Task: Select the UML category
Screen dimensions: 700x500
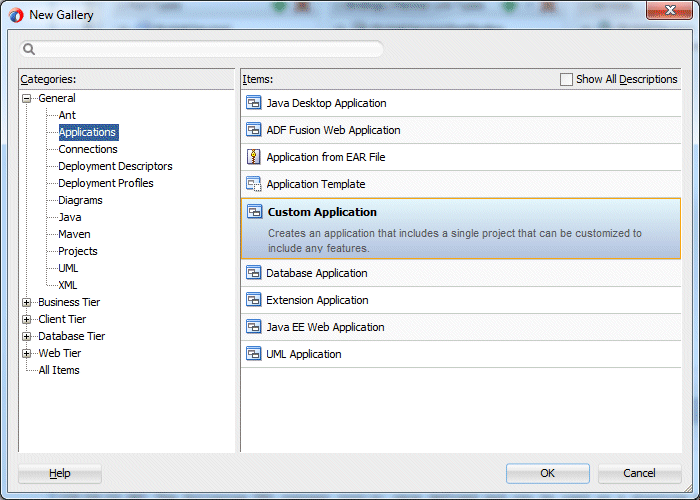Action: (x=68, y=268)
